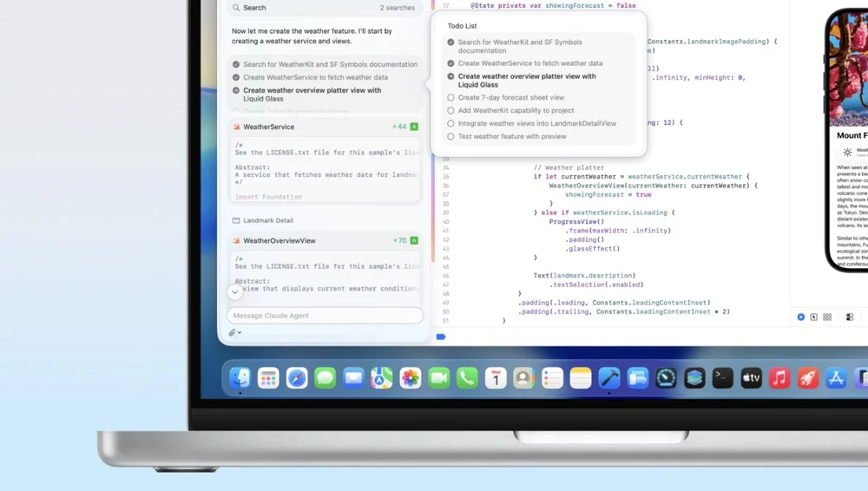Screen dimensions: 868x491
Task: Click the paperclip attachment icon
Action: point(232,332)
